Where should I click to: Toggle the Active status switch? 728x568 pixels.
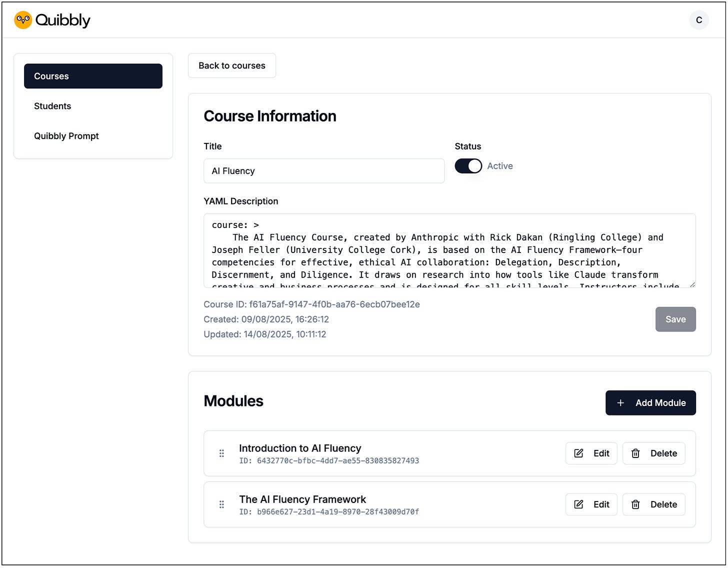468,166
